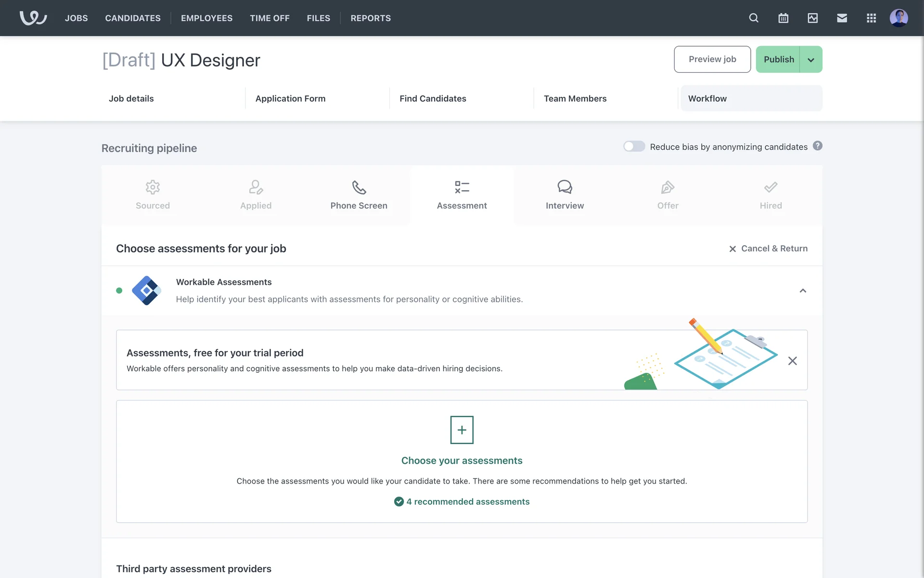Open the search icon in top bar

click(754, 18)
